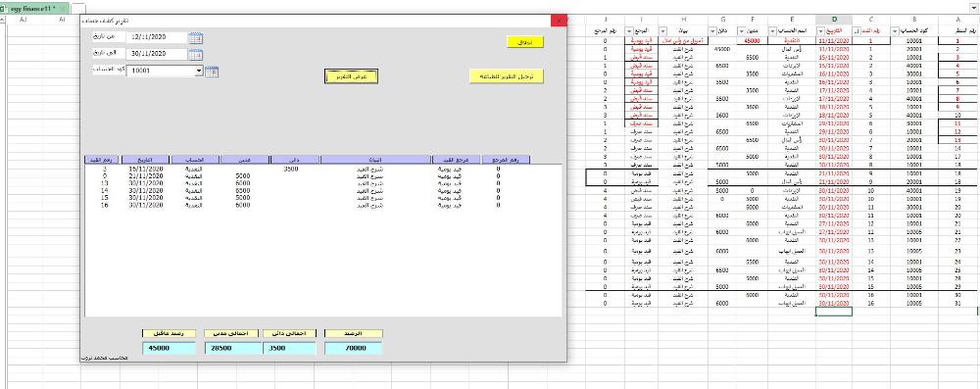980x389 pixels.
Task: Open filter dropdown in column D date header
Action: [821, 30]
